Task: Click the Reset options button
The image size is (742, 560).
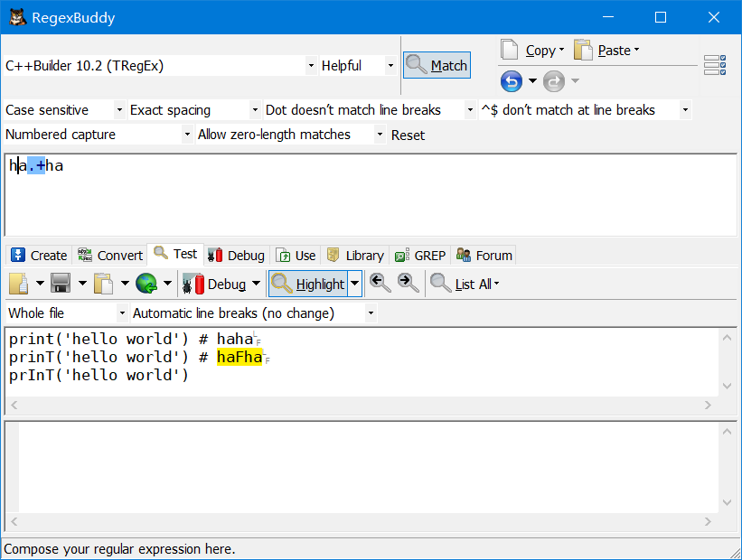Action: (x=408, y=135)
